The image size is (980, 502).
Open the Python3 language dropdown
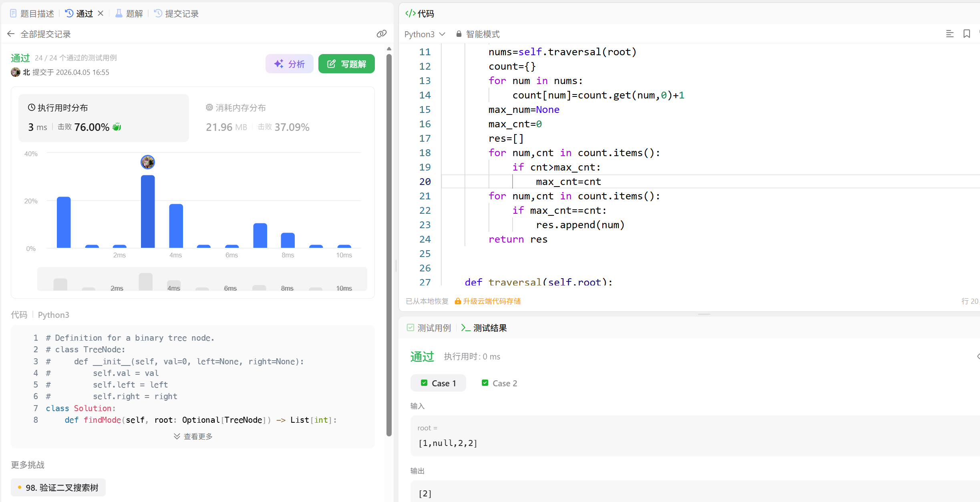(425, 34)
